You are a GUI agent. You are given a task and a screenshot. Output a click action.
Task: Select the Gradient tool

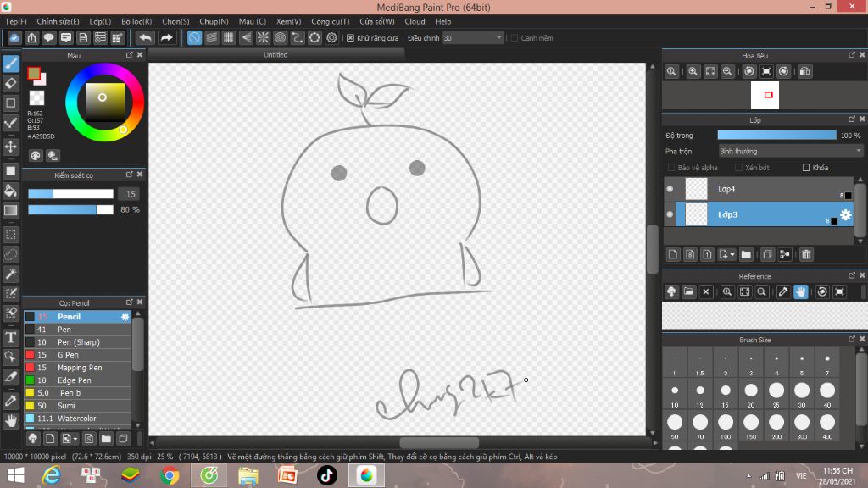[10, 210]
